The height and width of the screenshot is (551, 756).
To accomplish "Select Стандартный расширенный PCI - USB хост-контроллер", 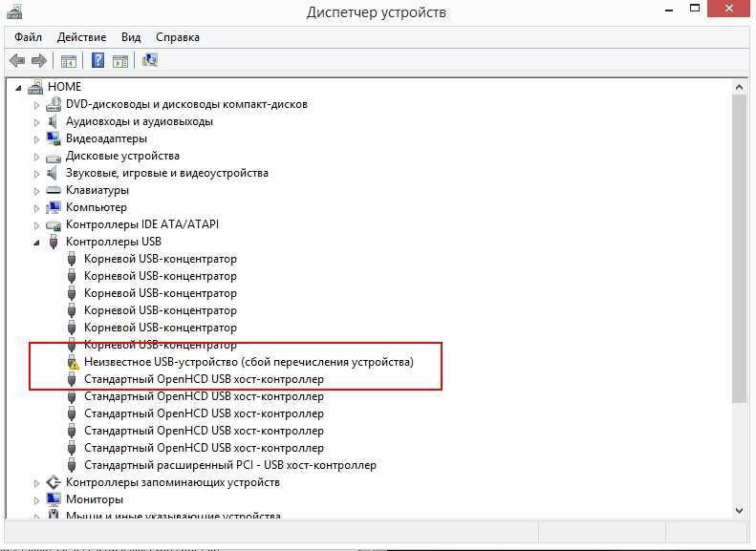I will (x=230, y=465).
